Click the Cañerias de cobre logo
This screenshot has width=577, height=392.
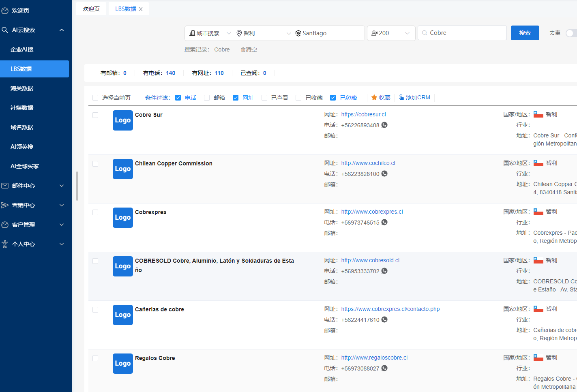pos(123,315)
